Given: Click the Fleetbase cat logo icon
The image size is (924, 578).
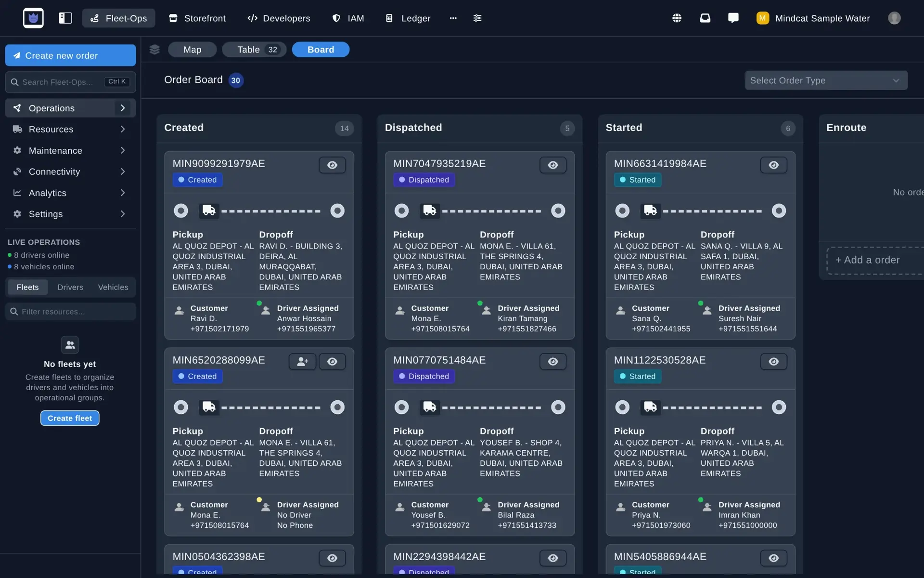Looking at the screenshot, I should click(x=33, y=18).
